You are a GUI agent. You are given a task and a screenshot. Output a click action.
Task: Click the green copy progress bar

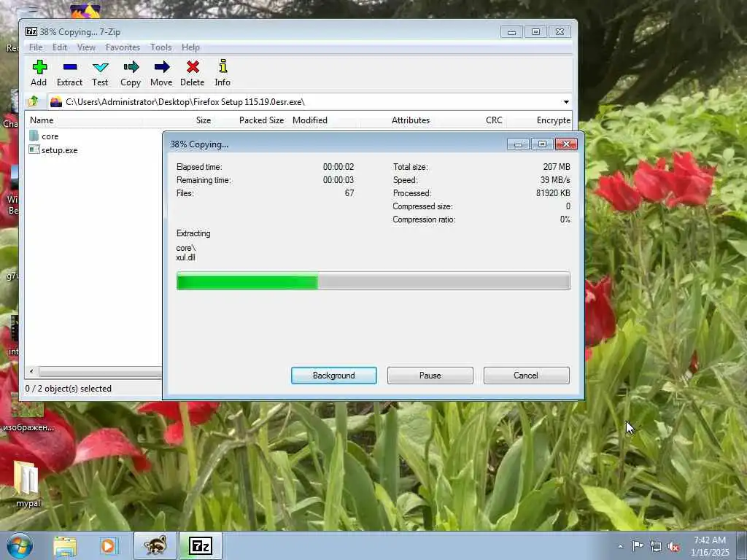point(373,281)
